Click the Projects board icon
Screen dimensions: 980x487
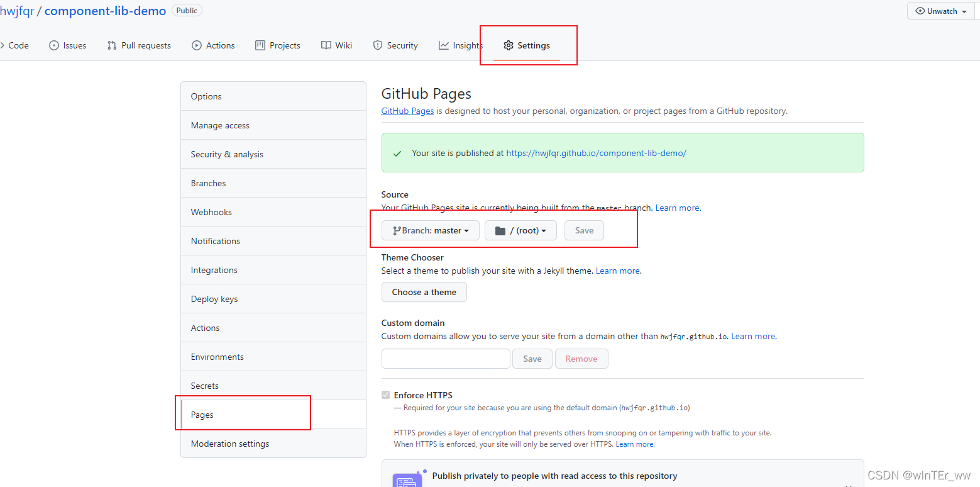pos(260,45)
